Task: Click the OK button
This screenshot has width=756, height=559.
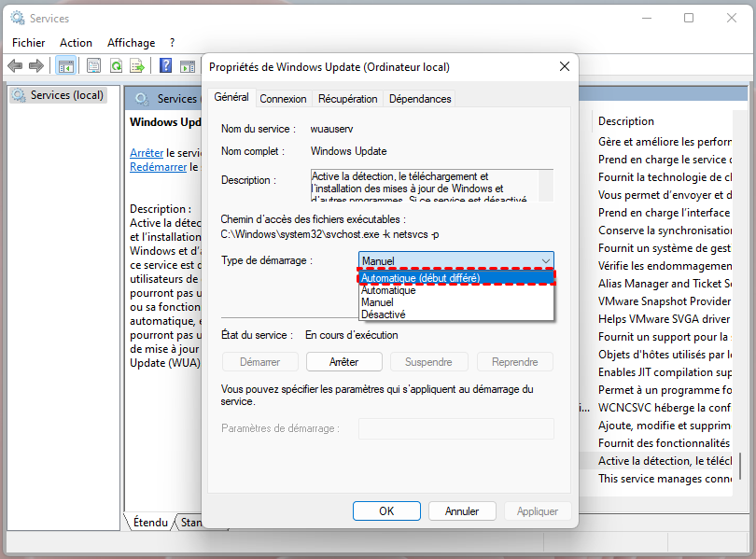Action: pos(386,511)
